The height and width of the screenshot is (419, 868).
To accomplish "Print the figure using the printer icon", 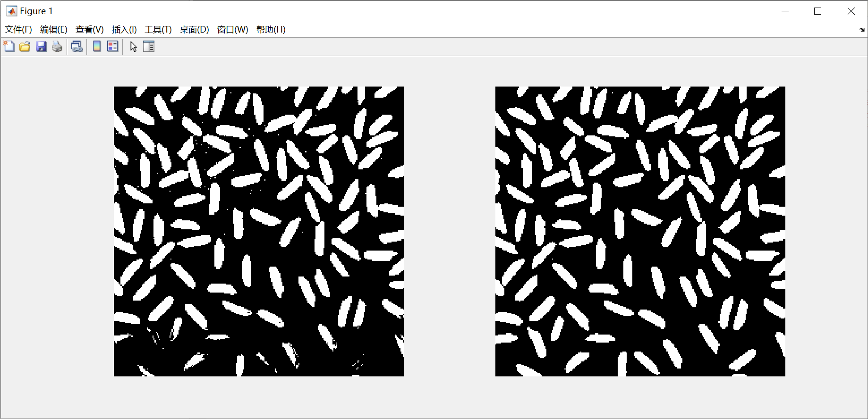I will tap(57, 46).
